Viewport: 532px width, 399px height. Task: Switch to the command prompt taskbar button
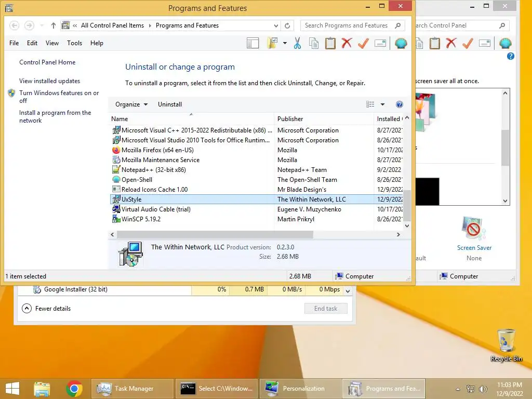coord(217,389)
